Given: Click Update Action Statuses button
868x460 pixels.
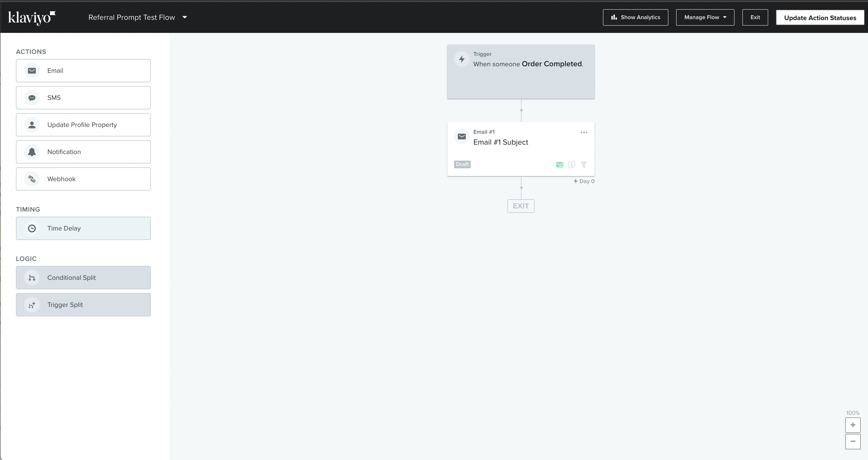Looking at the screenshot, I should (x=820, y=18).
